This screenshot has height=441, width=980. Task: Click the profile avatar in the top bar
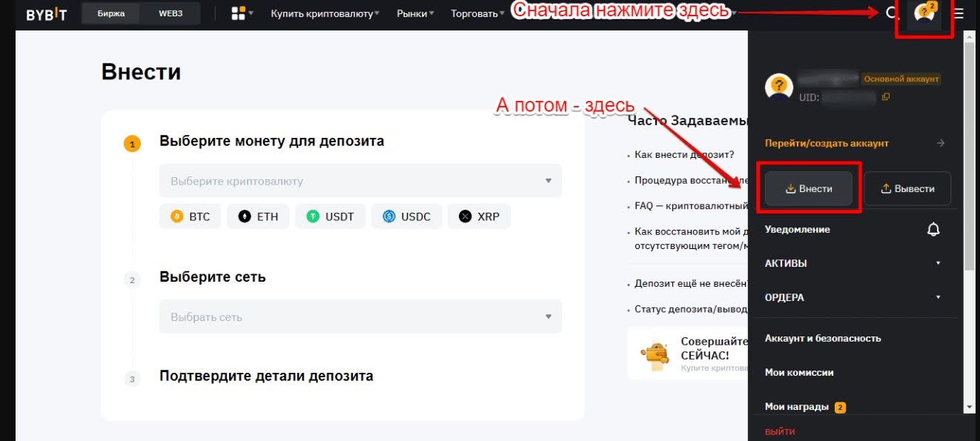pyautogui.click(x=924, y=13)
